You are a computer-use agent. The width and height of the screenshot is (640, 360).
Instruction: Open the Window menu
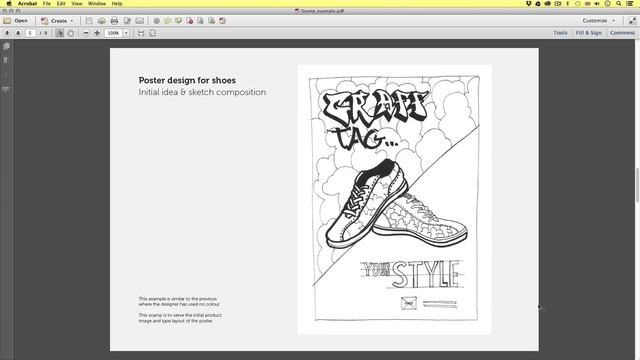(x=97, y=3)
